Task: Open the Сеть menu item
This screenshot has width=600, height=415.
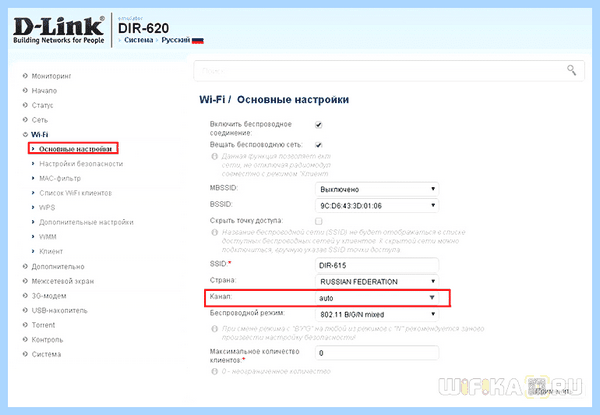Action: coord(39,120)
